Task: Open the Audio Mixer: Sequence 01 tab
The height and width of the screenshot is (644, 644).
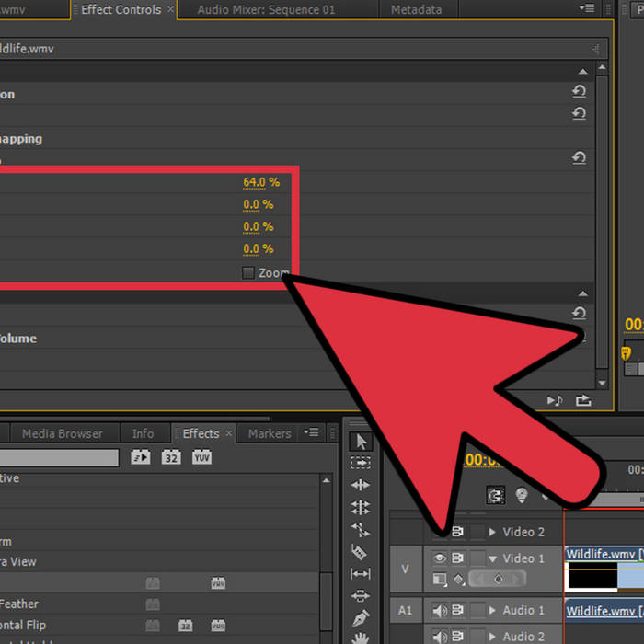Action: point(266,10)
